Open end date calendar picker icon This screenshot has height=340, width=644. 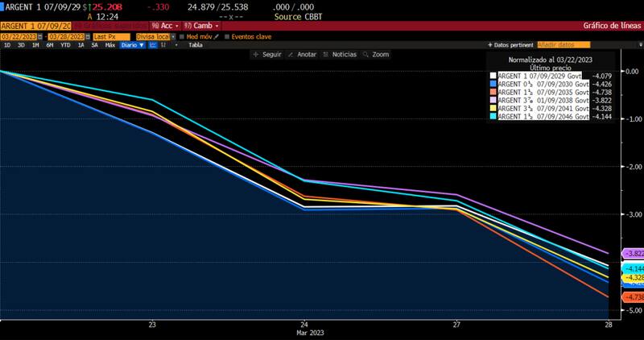(86, 36)
